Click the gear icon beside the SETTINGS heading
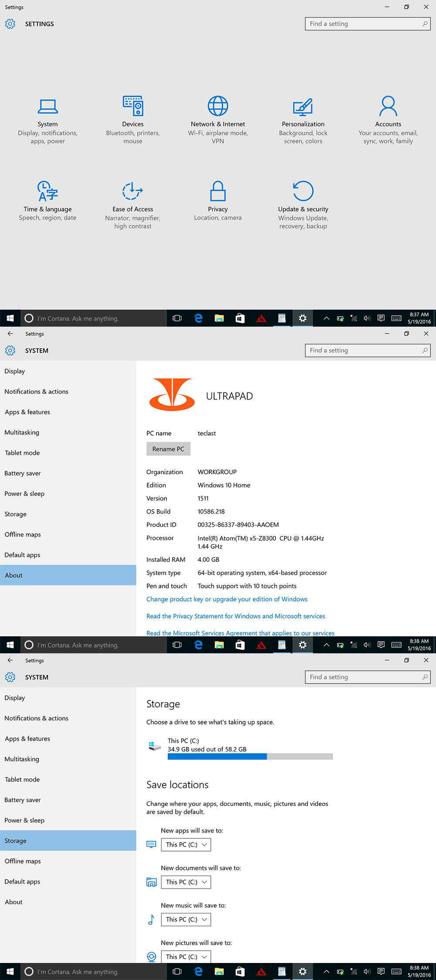 [x=10, y=24]
